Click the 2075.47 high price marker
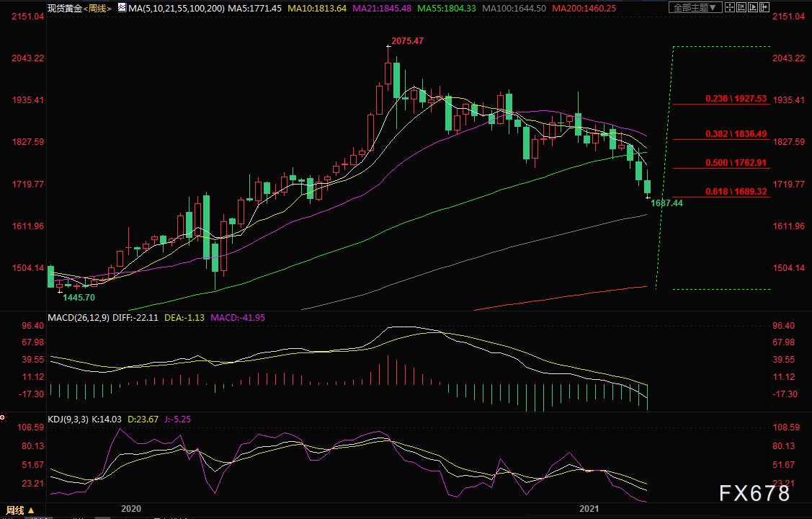812x519 pixels. 407,41
